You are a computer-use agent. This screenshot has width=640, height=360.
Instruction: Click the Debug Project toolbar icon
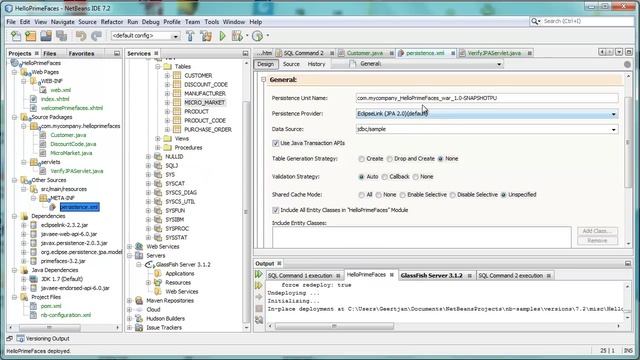tap(237, 36)
